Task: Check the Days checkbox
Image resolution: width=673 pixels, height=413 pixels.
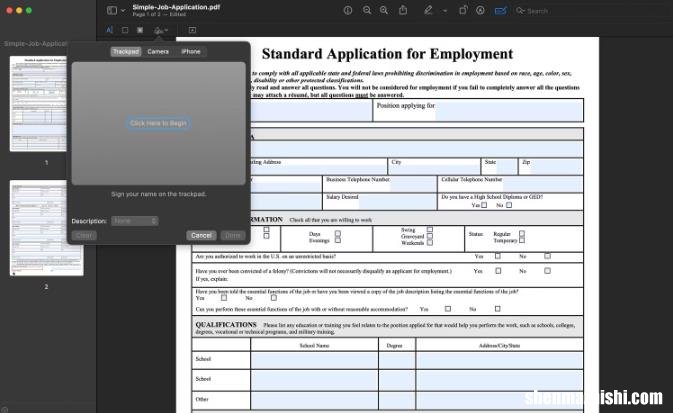Action: [x=338, y=234]
